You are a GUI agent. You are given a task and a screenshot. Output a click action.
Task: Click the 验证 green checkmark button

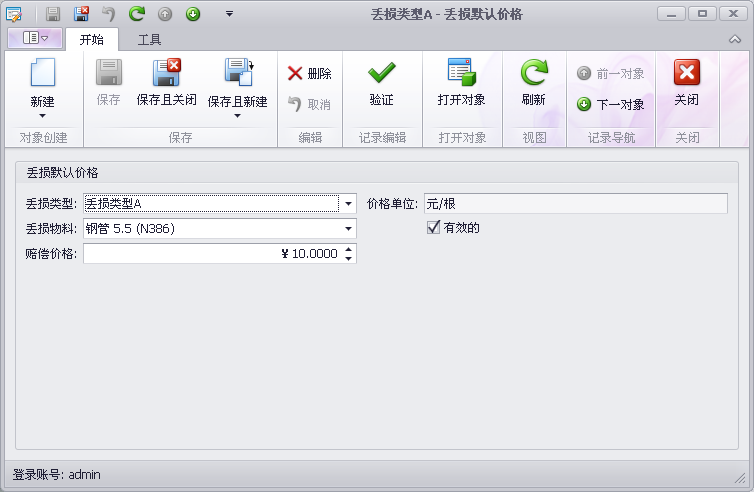pyautogui.click(x=382, y=82)
